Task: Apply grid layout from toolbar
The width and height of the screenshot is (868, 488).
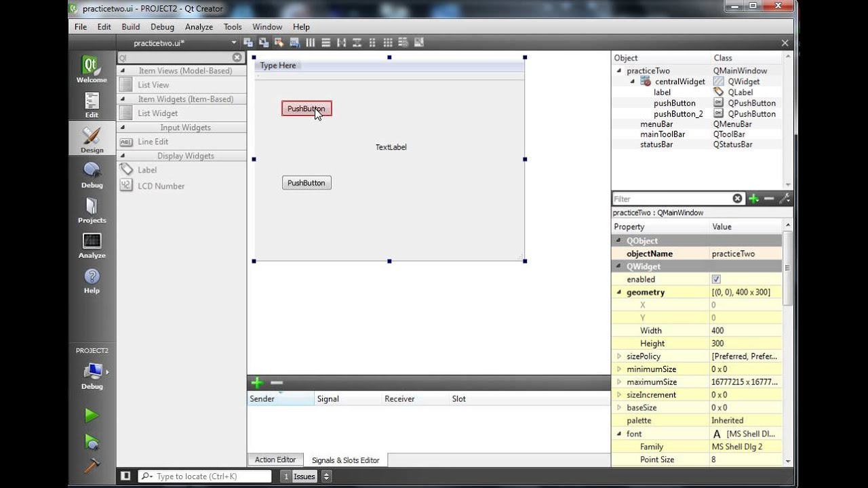Action: (389, 43)
